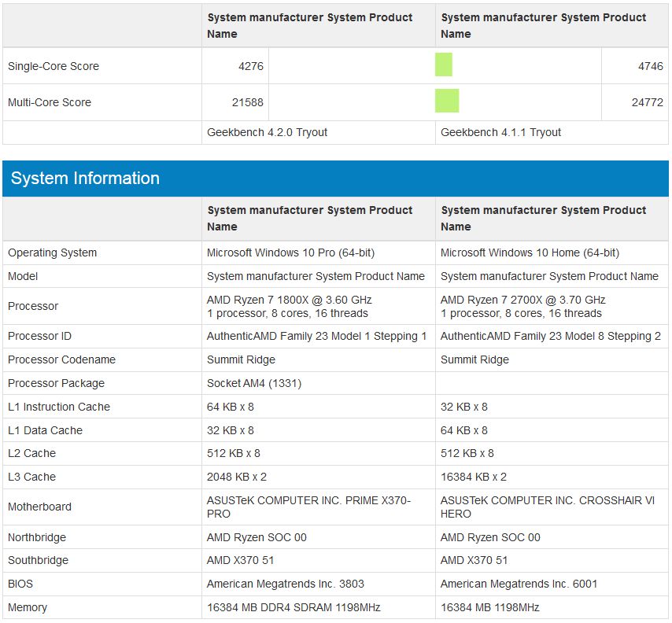Click the Multi-Core Score value 21588

(247, 102)
